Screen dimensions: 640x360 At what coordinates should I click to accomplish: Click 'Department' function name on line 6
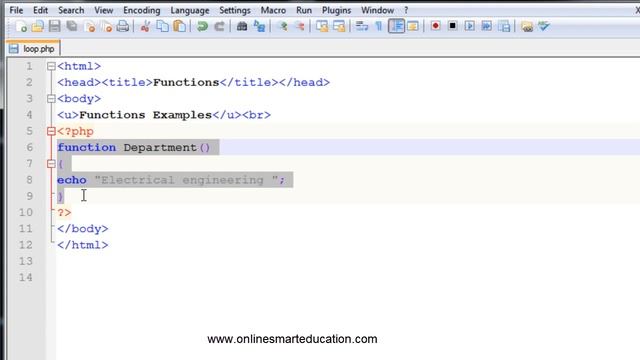coord(160,148)
